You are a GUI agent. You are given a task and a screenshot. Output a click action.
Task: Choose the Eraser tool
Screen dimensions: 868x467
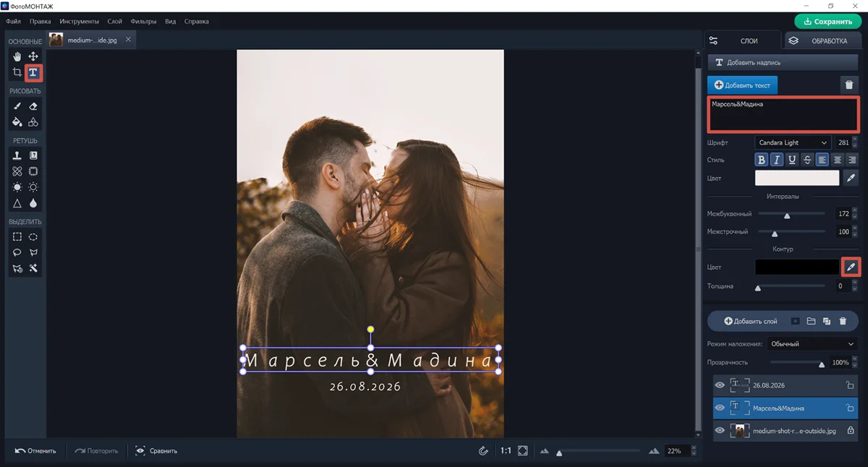(x=33, y=106)
